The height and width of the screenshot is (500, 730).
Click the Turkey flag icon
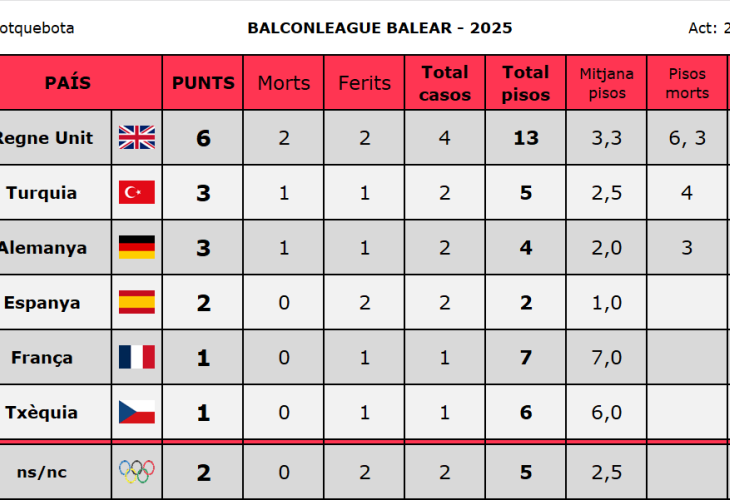tap(136, 193)
